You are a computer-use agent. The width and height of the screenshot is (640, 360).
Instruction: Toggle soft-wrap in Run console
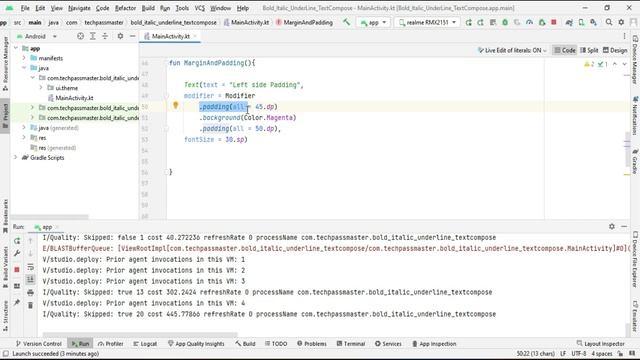coord(30,267)
